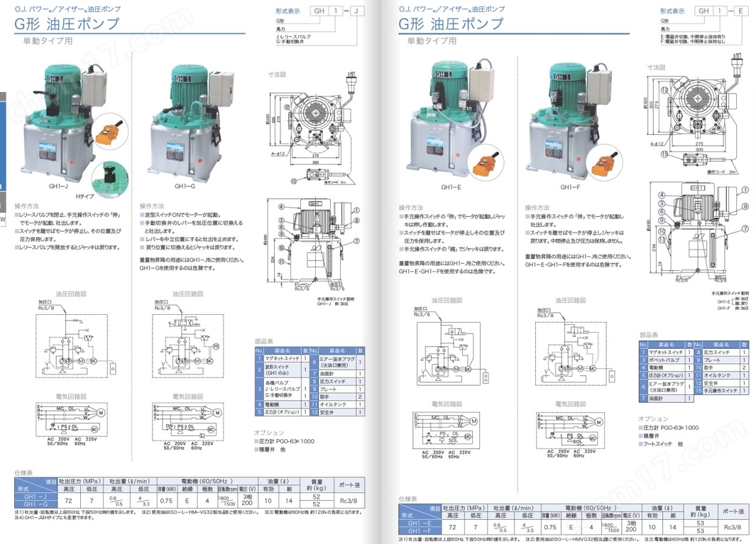756x544 pixels.
Task: Click the GH1-E pump product photo
Action: point(449,118)
